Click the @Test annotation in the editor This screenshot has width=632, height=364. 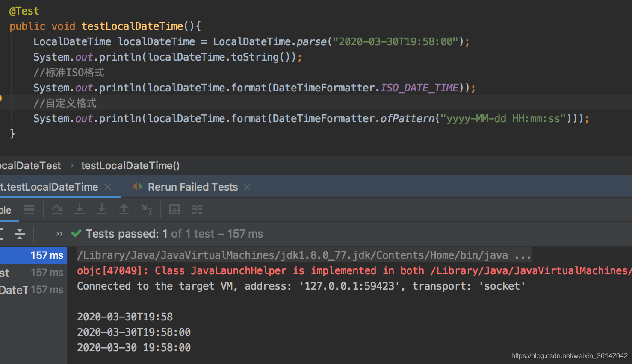click(x=24, y=11)
